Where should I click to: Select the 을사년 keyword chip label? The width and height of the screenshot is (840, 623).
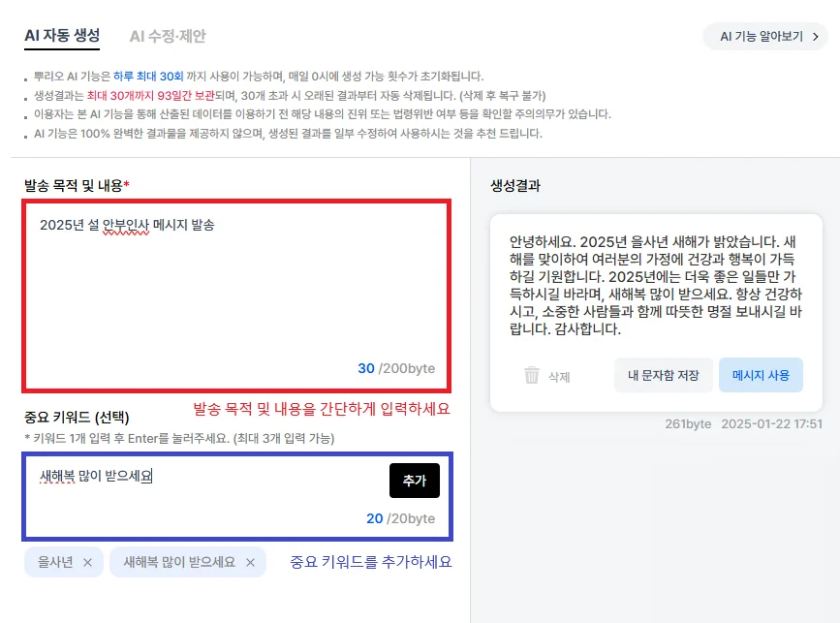[55, 562]
